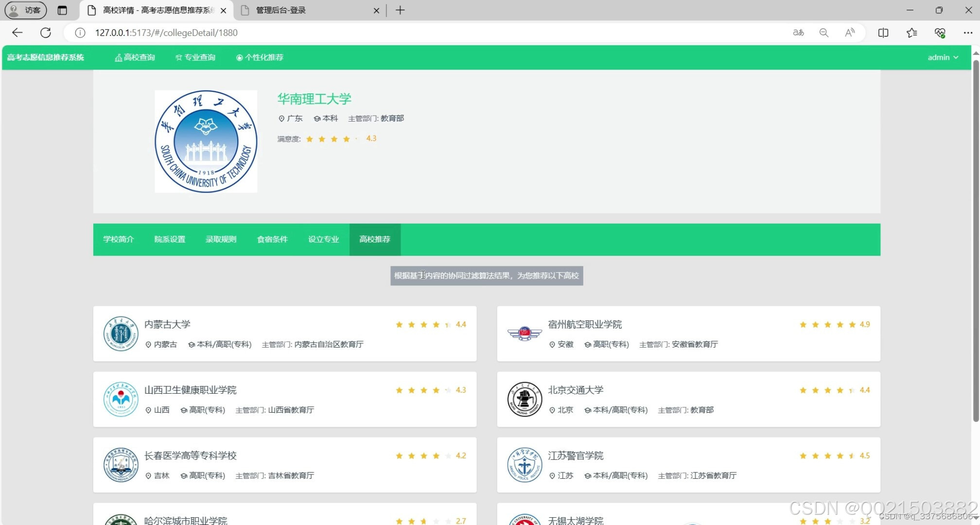Image resolution: width=980 pixels, height=525 pixels.
Task: Click the translate page icon
Action: (x=798, y=33)
